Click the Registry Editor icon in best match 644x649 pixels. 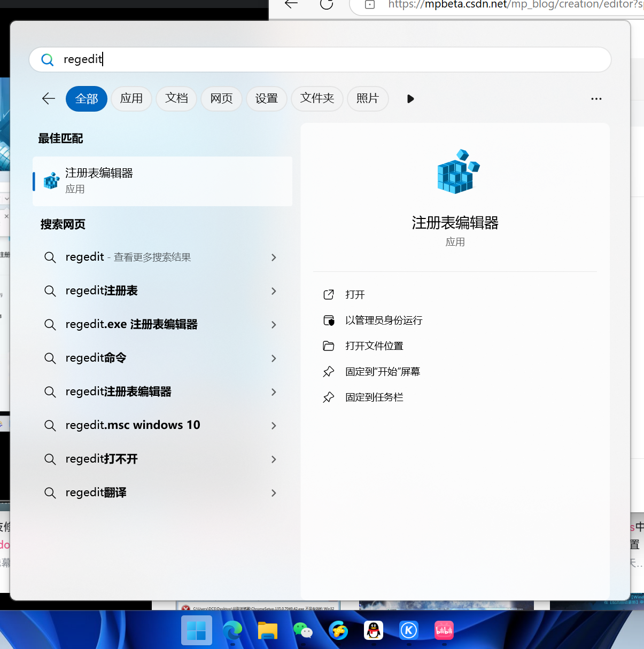coord(51,181)
